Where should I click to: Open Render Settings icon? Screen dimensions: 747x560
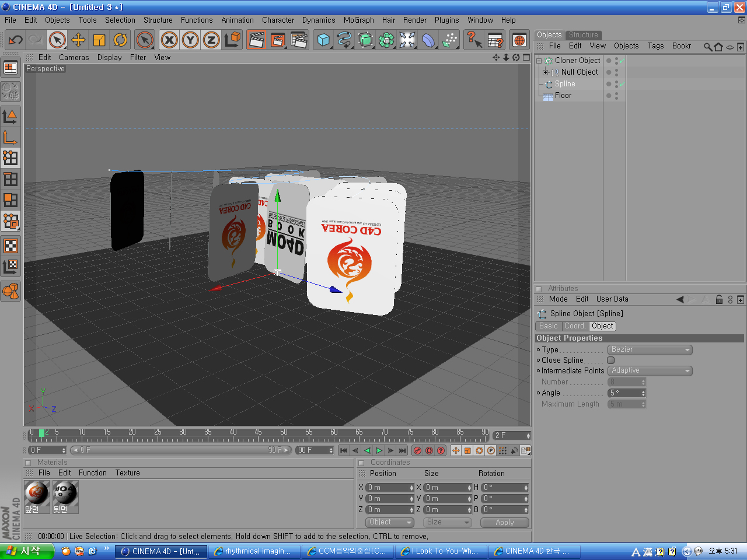(298, 40)
